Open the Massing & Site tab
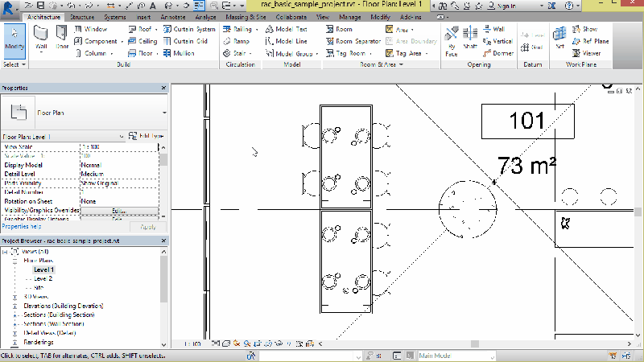 tap(246, 17)
